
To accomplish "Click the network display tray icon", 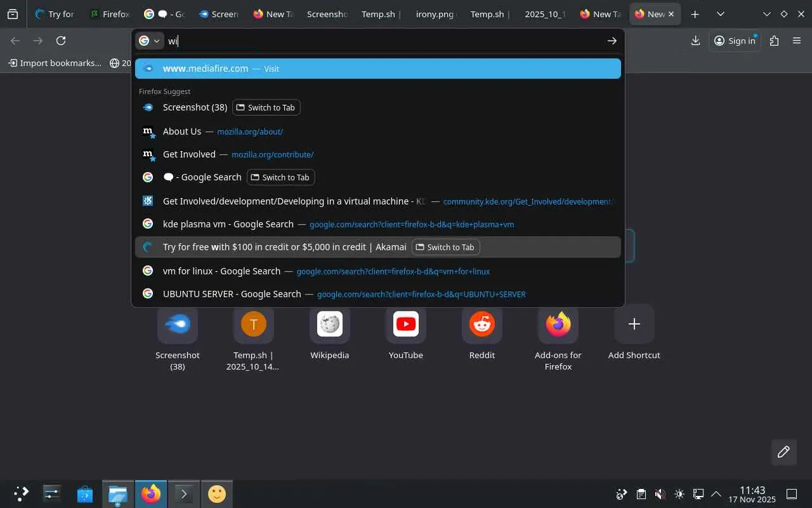I will pos(698,494).
